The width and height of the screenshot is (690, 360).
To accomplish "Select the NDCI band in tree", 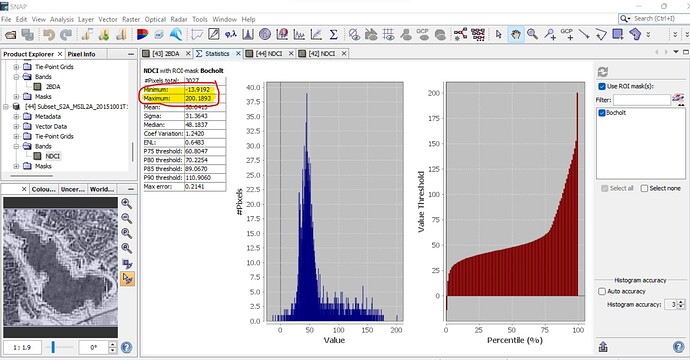I will pos(52,156).
